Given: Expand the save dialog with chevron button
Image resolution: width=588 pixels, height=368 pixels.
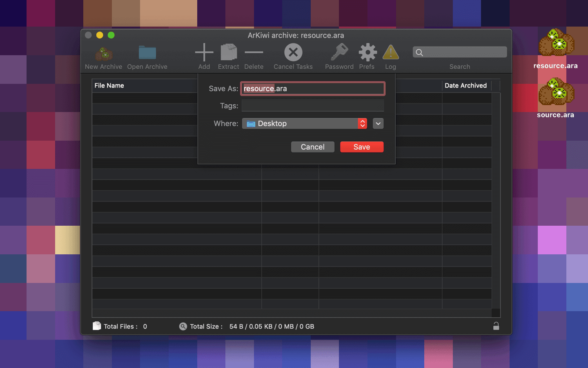Looking at the screenshot, I should click(378, 123).
